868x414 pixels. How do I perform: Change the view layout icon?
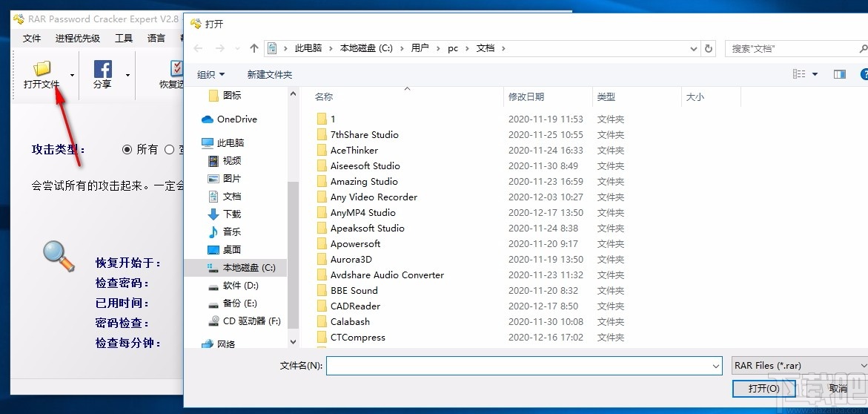click(x=799, y=73)
